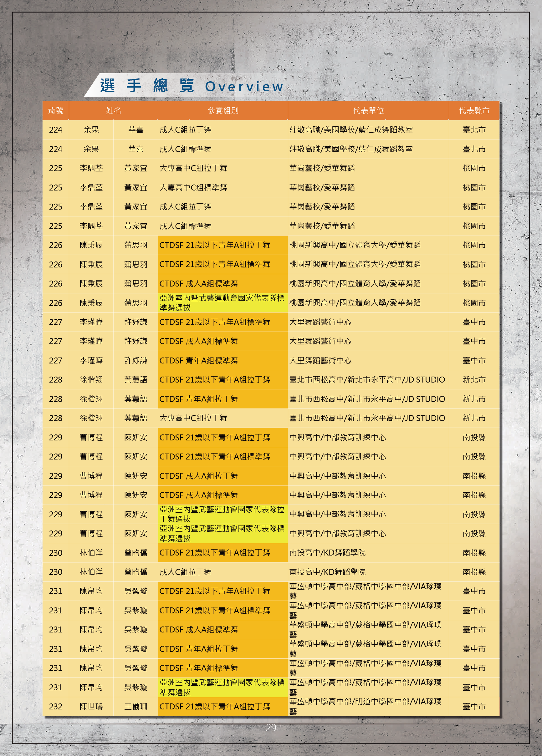This screenshot has height=756, width=542.
Task: Select 大專高中C組拉丁舞 cell for couple 225
Action: pyautogui.click(x=223, y=168)
